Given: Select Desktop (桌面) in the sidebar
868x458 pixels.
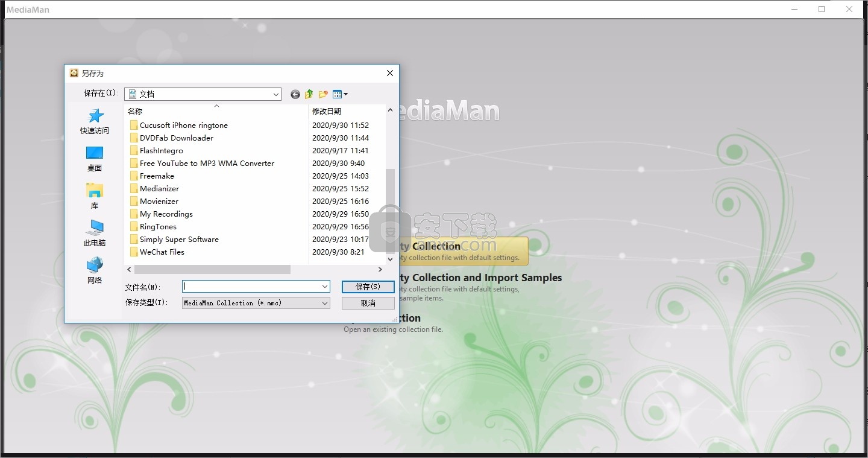Looking at the screenshot, I should click(x=95, y=159).
